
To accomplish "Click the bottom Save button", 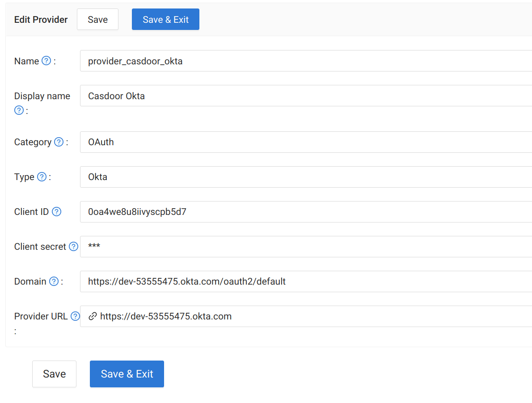I will tap(54, 374).
